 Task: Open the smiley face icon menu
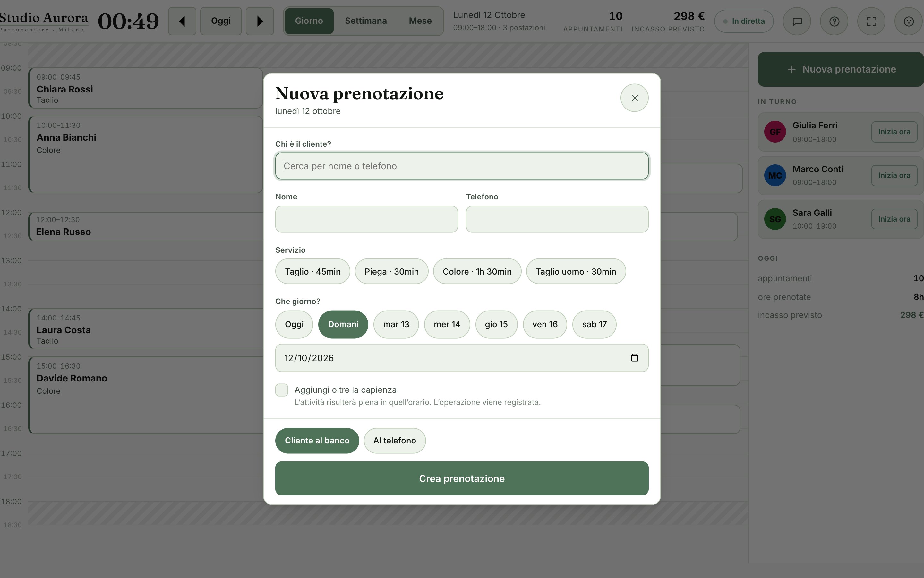coord(909,22)
